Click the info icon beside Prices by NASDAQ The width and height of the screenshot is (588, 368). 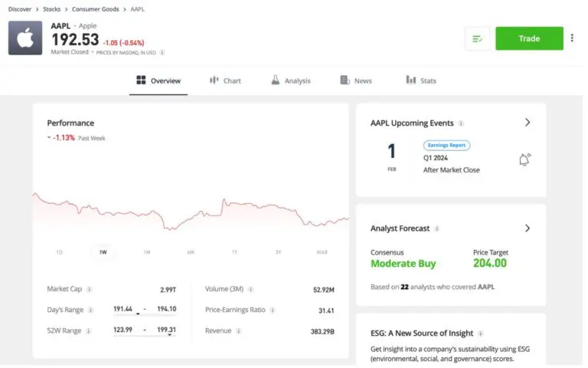[162, 53]
